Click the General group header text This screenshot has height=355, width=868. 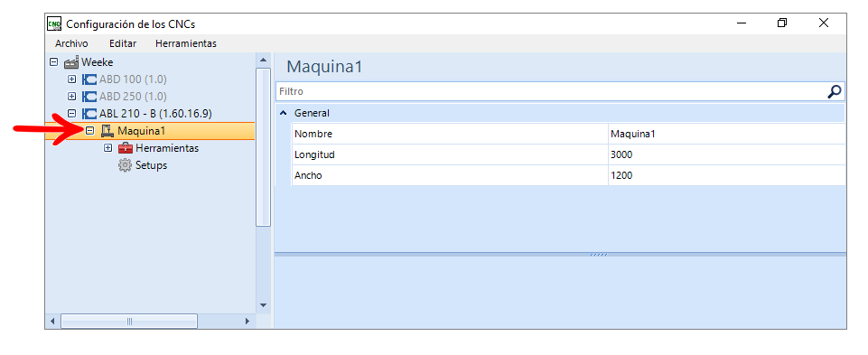coord(312,113)
